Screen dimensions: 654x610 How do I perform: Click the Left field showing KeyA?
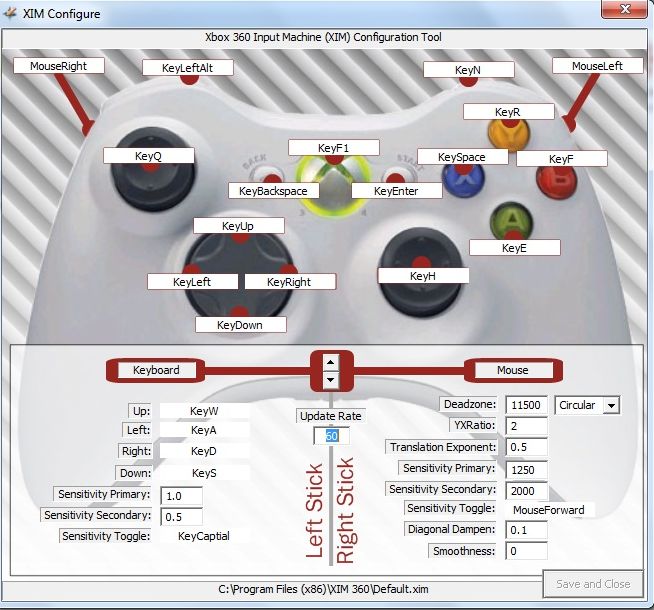[204, 430]
